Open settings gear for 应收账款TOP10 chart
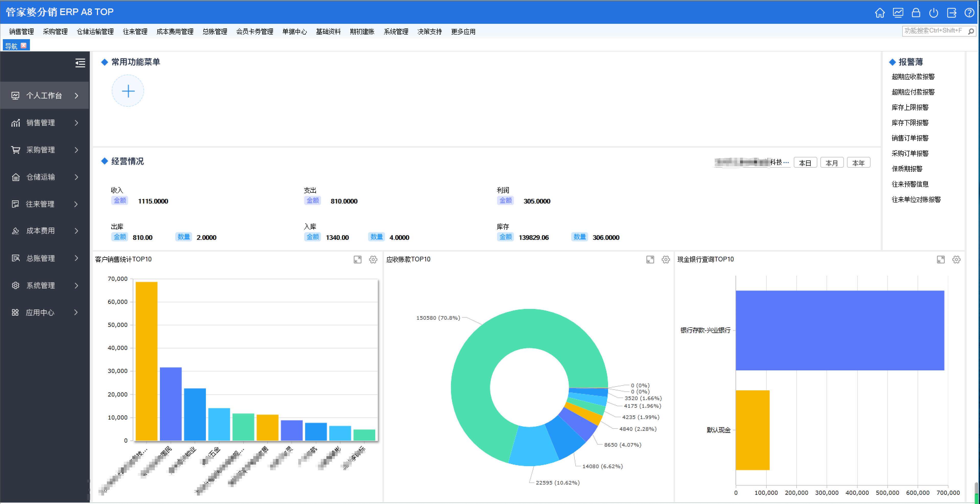Screen dimensions: 980x504 pos(665,260)
